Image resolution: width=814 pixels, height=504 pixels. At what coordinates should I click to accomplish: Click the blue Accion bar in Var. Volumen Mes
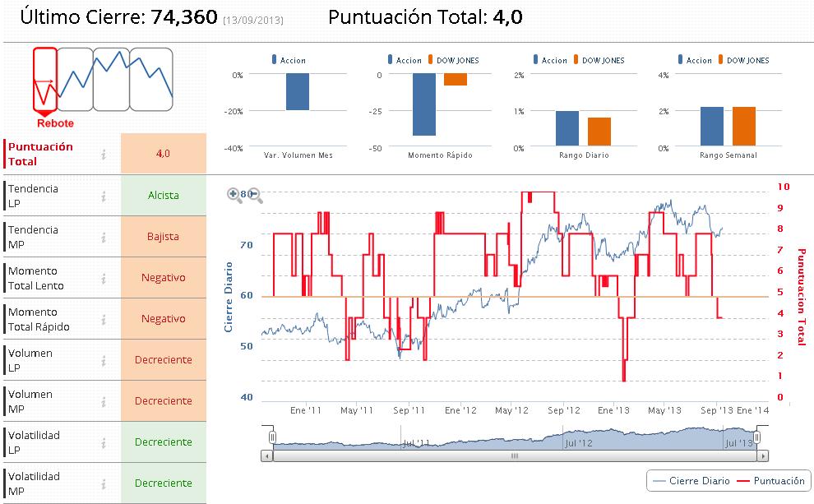(298, 91)
